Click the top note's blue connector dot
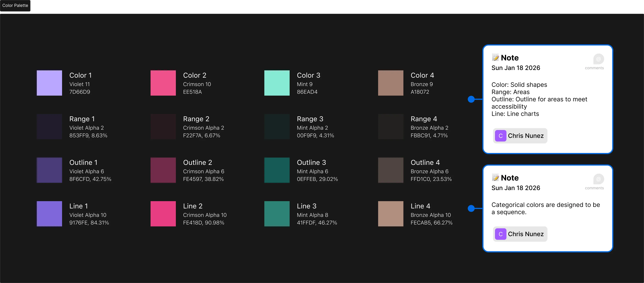 [471, 99]
